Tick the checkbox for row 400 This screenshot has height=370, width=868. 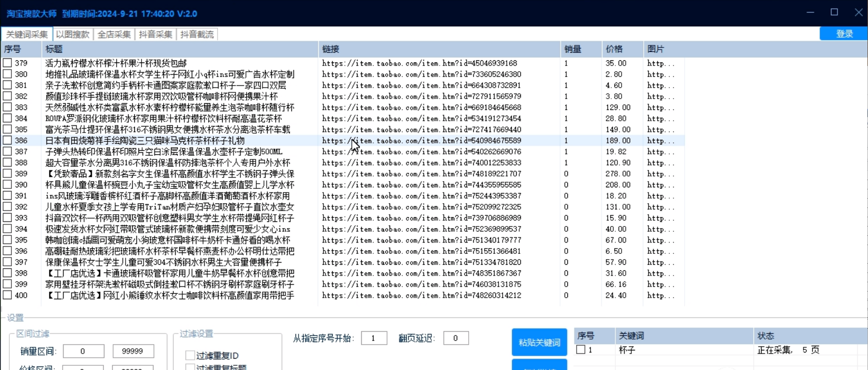click(x=7, y=295)
